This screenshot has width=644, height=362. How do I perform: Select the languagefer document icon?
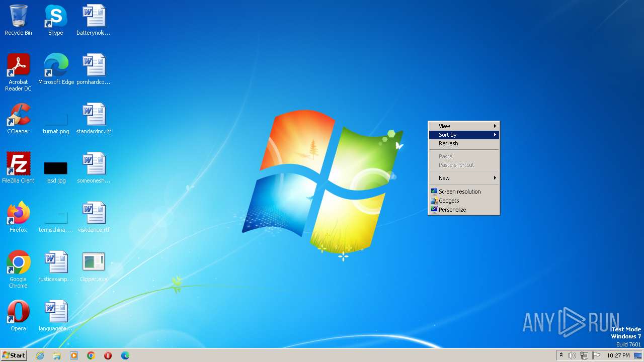pos(56,316)
